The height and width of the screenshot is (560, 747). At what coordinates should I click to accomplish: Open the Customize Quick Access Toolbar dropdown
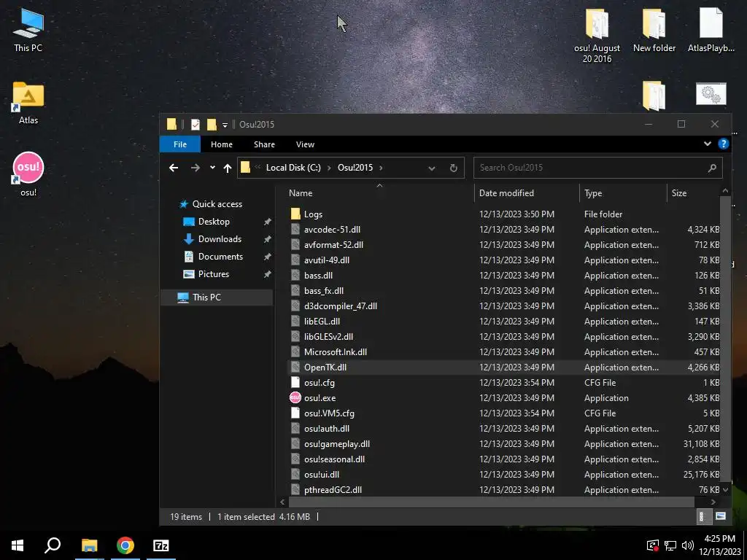pos(225,125)
